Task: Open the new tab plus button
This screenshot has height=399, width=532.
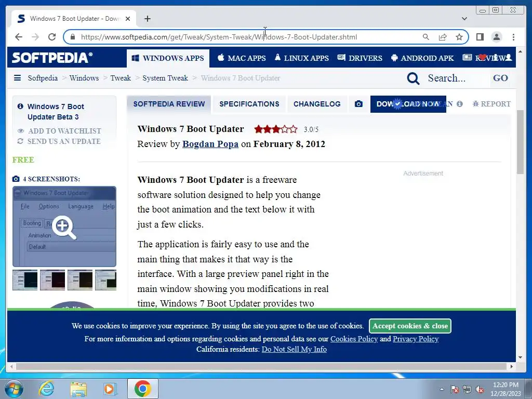Action: 147,19
